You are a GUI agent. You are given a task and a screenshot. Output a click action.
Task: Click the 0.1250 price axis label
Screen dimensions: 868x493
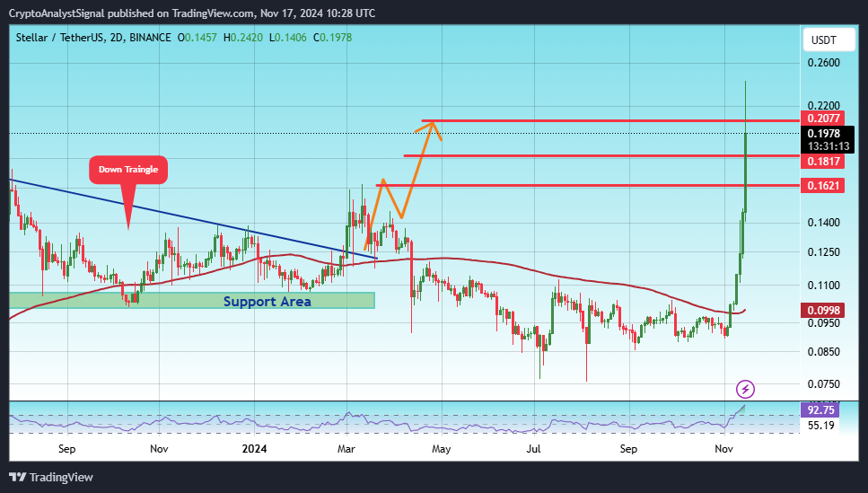coord(824,251)
